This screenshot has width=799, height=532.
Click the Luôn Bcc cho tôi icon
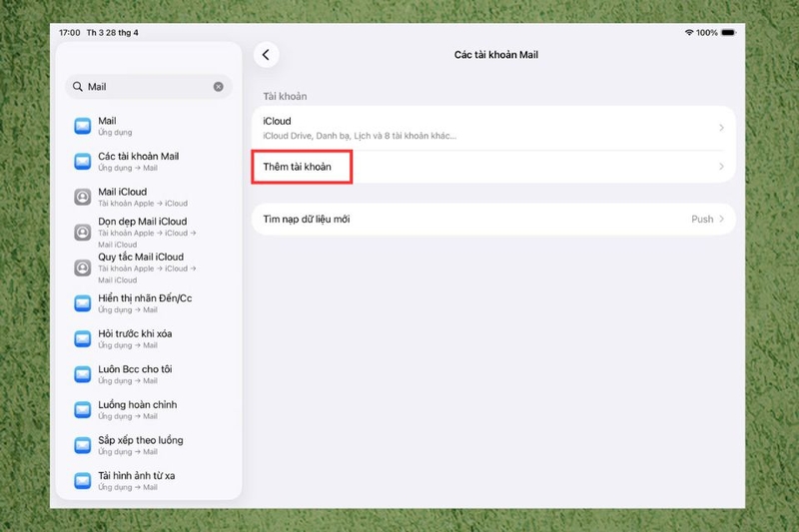coord(83,374)
